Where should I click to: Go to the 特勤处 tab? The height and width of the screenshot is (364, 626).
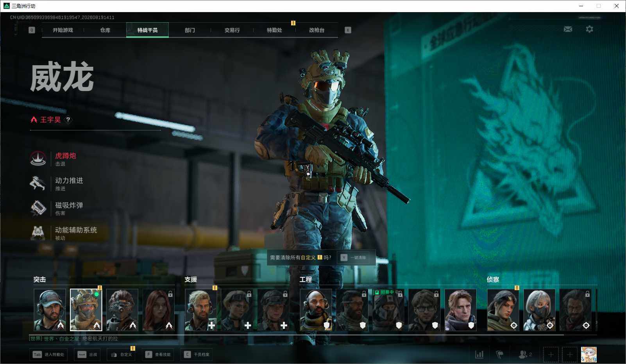pyautogui.click(x=274, y=30)
